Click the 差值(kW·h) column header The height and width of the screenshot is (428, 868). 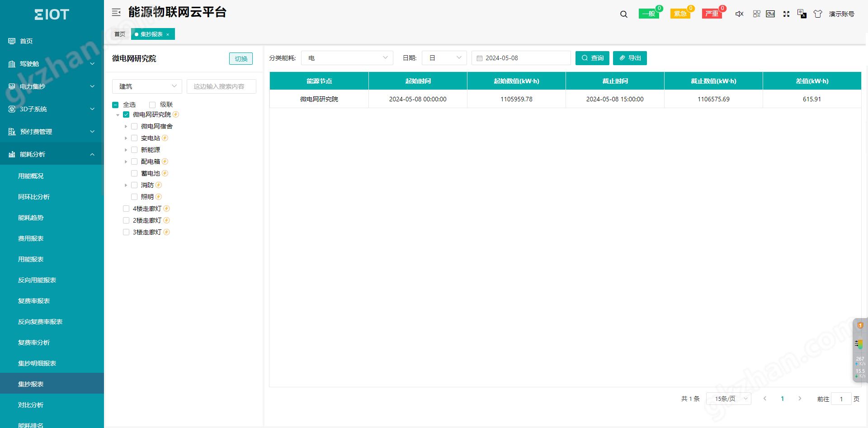[x=812, y=81]
